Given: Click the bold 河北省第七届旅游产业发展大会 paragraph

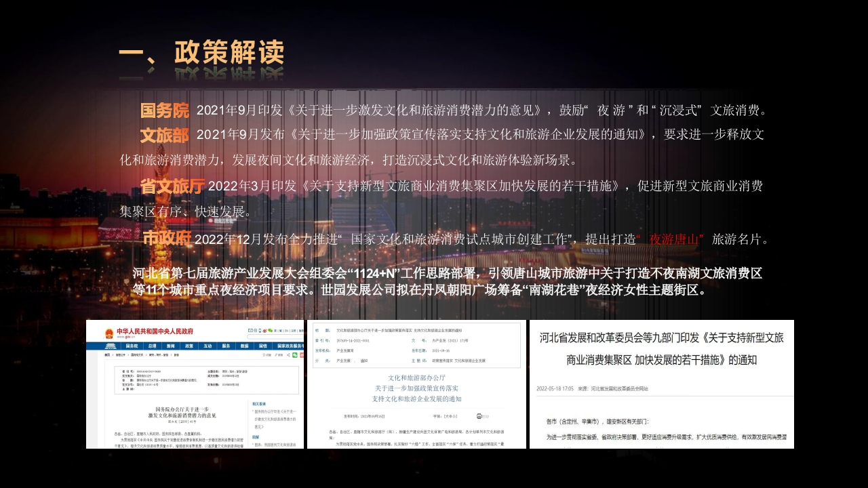Looking at the screenshot, I should click(448, 282).
